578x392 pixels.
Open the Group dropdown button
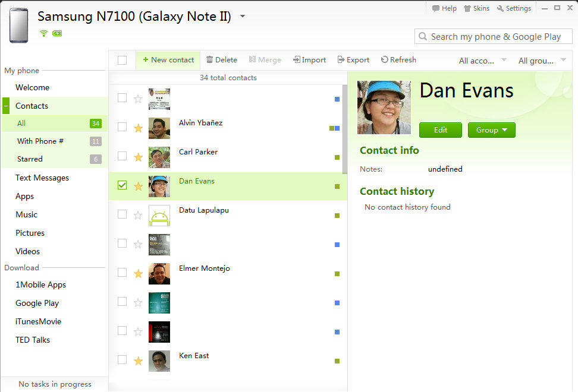(x=491, y=130)
